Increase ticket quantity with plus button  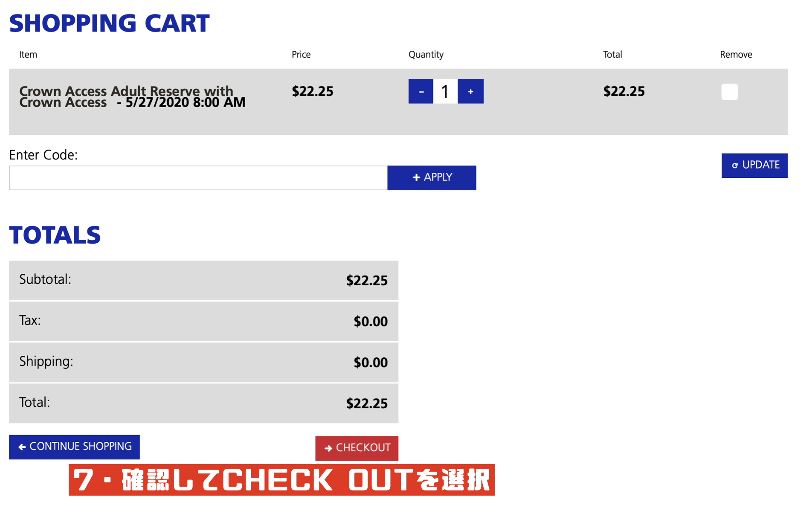[x=470, y=91]
